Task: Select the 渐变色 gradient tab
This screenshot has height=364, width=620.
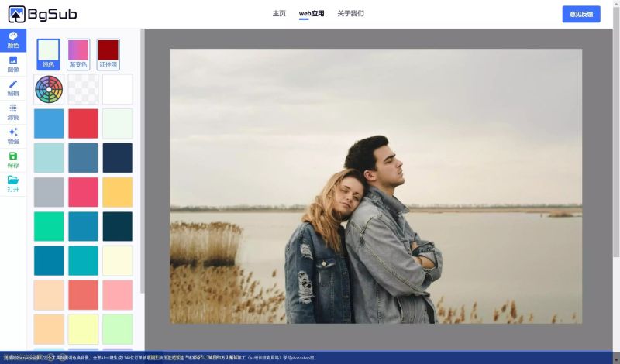Action: click(x=78, y=54)
